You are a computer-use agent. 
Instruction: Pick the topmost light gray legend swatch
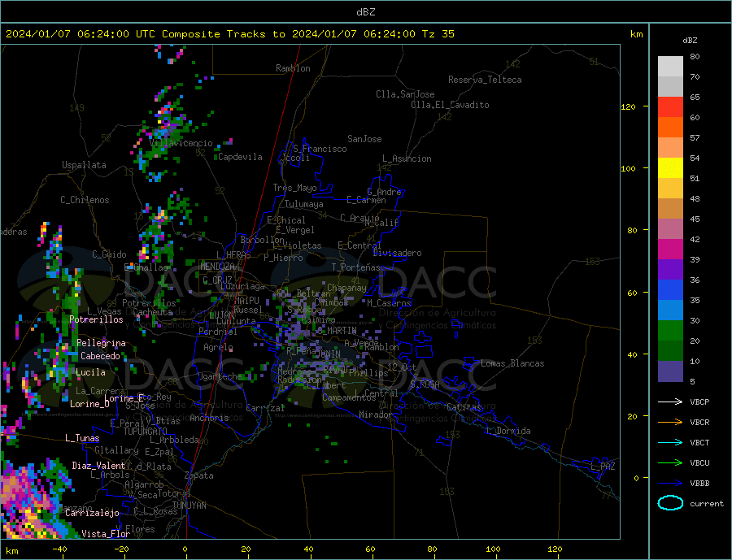pos(670,67)
